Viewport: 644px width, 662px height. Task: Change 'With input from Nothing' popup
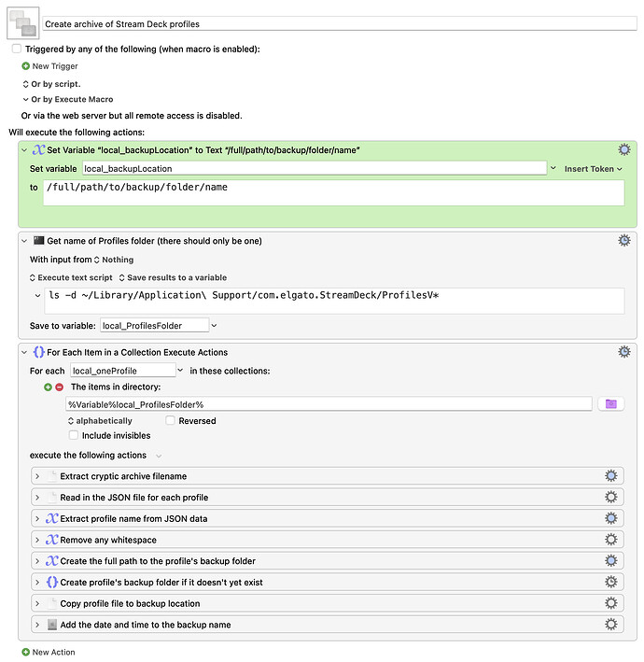click(113, 260)
